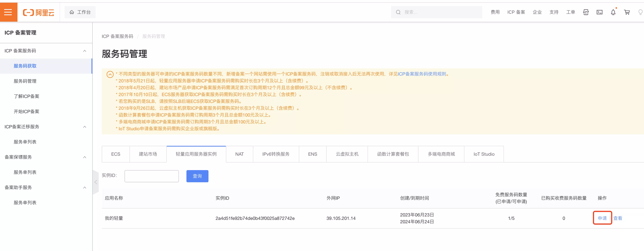
Task: Click the Alibaba Cloud logo
Action: (39, 13)
